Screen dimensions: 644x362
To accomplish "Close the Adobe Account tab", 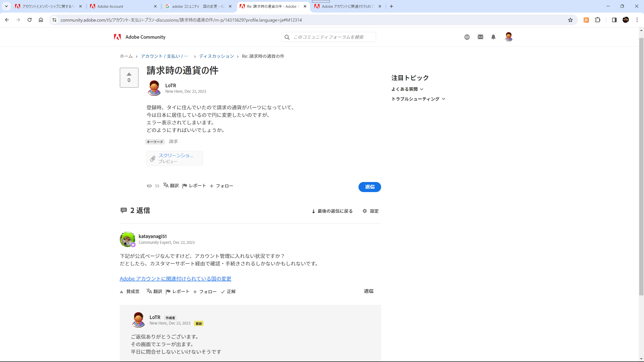I will [x=155, y=6].
